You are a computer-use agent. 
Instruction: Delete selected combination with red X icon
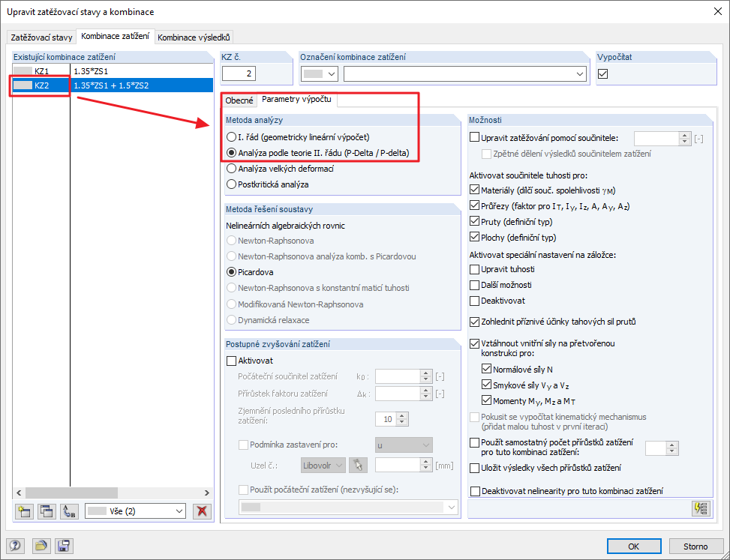point(202,511)
